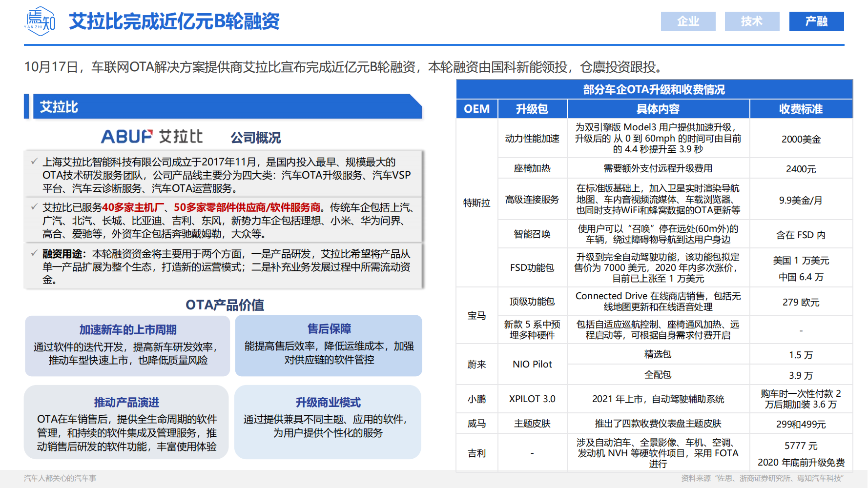Viewport: 868px width, 488px height.
Task: Select the 全配包 cell
Action: pos(658,375)
